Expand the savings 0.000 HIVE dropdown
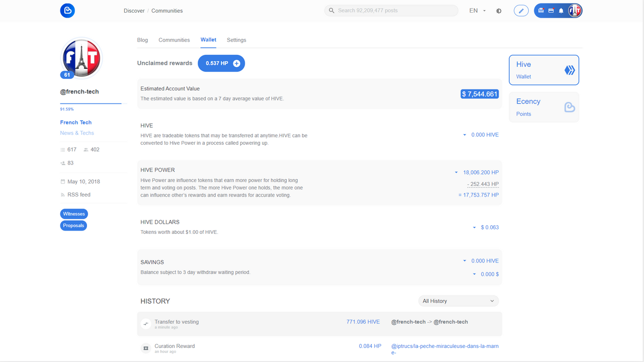Screen dimensions: 644x362 [464, 261]
